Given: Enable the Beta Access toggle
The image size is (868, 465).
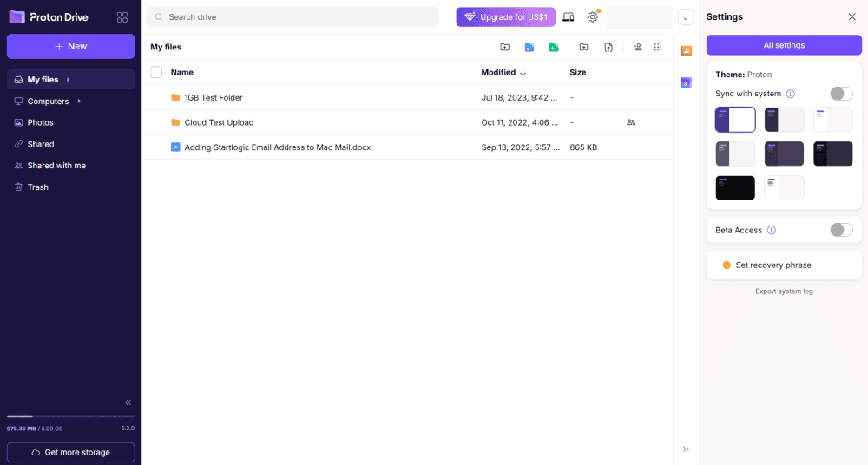Looking at the screenshot, I should 840,230.
